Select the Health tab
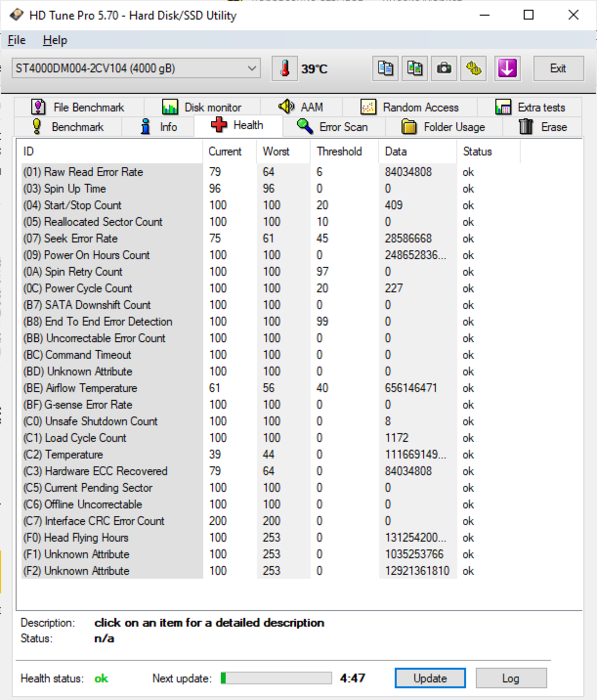The image size is (597, 700). [x=238, y=125]
